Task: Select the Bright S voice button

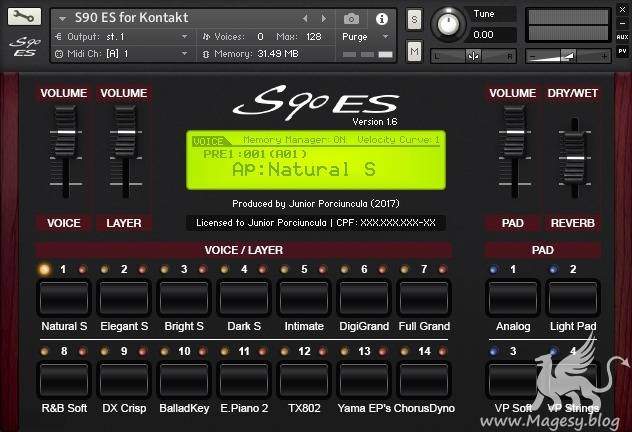Action: click(x=184, y=299)
